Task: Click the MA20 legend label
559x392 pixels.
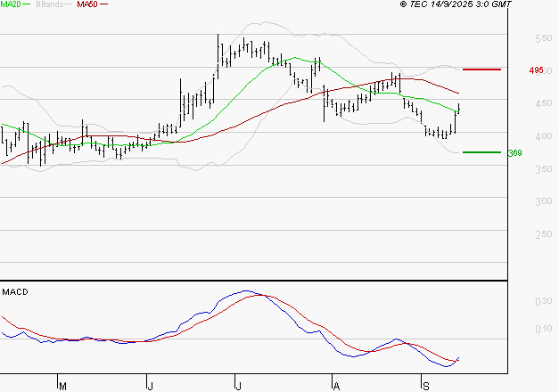Action: pyautogui.click(x=11, y=4)
